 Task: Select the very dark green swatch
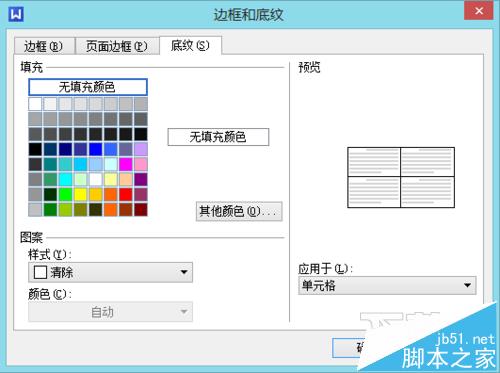[x=50, y=195]
